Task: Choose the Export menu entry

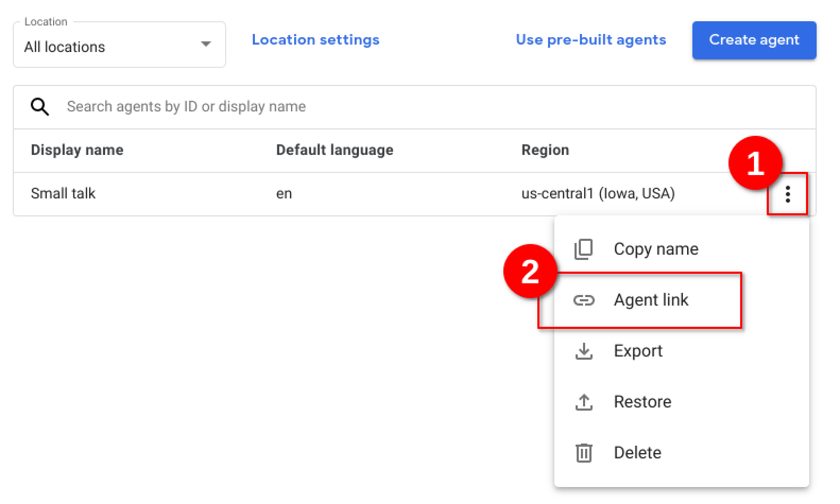Action: tap(682, 351)
